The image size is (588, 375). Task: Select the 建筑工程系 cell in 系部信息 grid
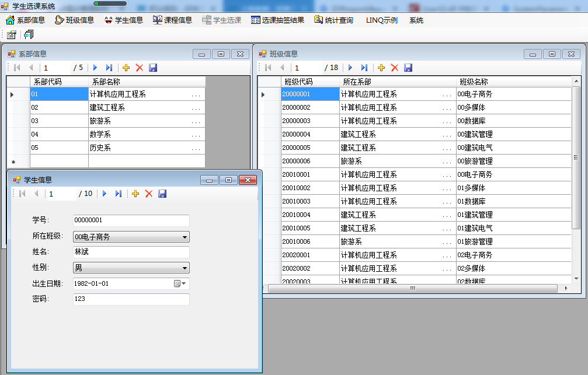pos(147,107)
